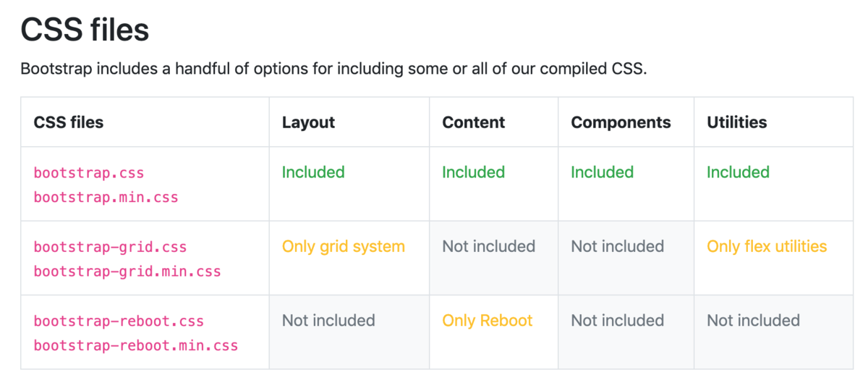This screenshot has width=868, height=391.
Task: Click the bootstrap.css file name
Action: click(x=89, y=173)
